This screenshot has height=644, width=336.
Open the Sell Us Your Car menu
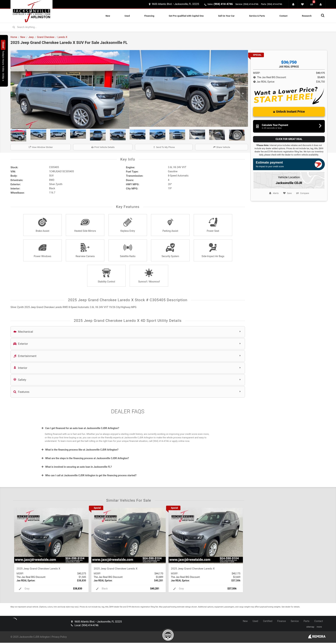click(x=226, y=16)
